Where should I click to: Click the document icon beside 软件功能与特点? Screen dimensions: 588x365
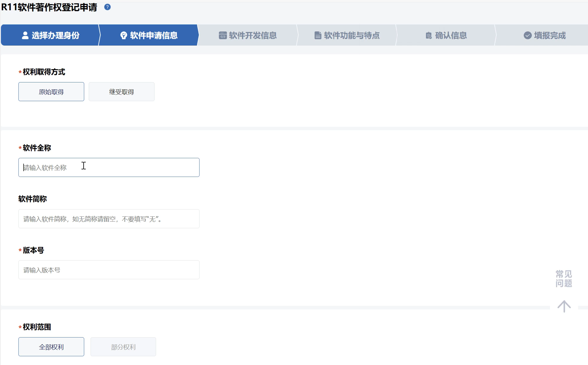(318, 35)
